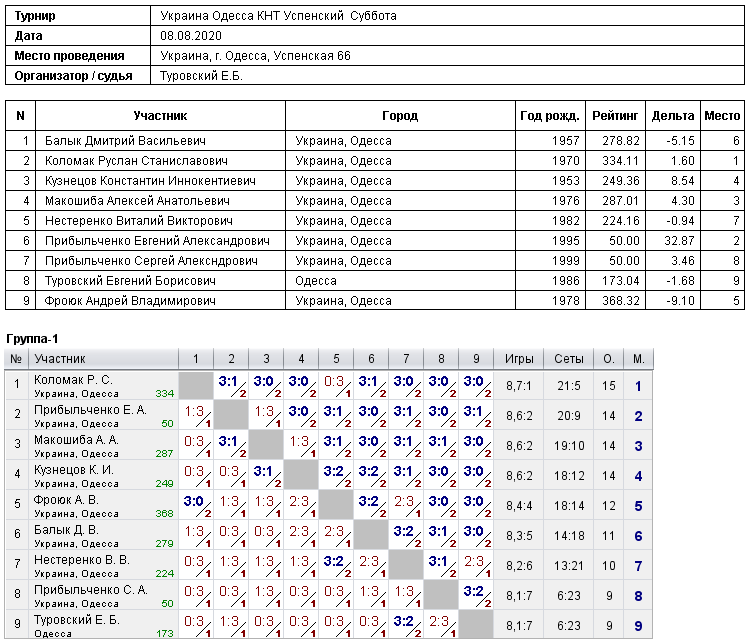Click the Участник column header in top table
Image resolution: width=750 pixels, height=644 pixels.
tap(160, 116)
